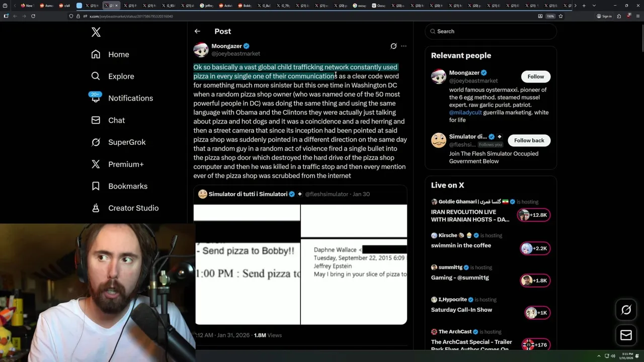Switch to the 'r/all' Reddit tab
The image size is (644, 362).
point(65,6)
